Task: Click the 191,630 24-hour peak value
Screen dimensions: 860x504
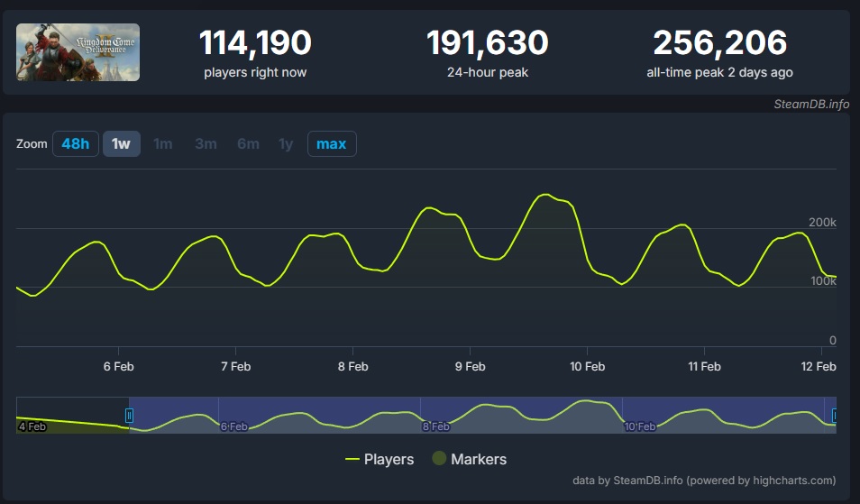Action: pos(487,42)
